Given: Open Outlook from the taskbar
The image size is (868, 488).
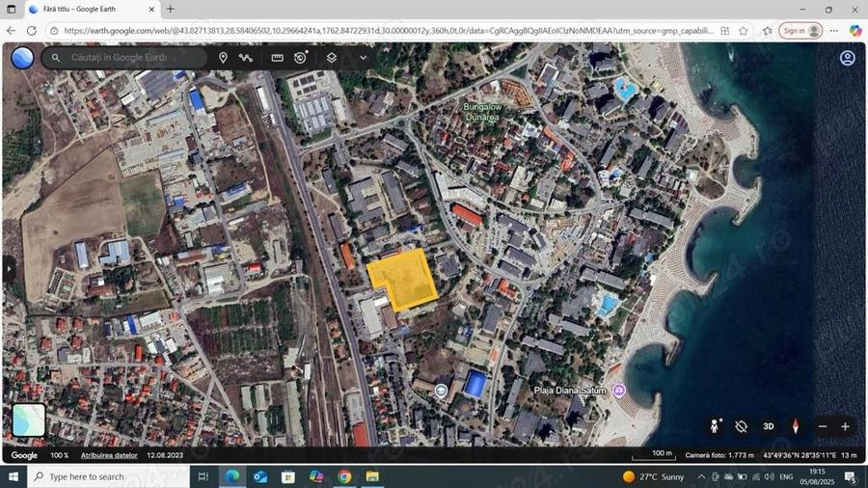Looking at the screenshot, I should (260, 476).
